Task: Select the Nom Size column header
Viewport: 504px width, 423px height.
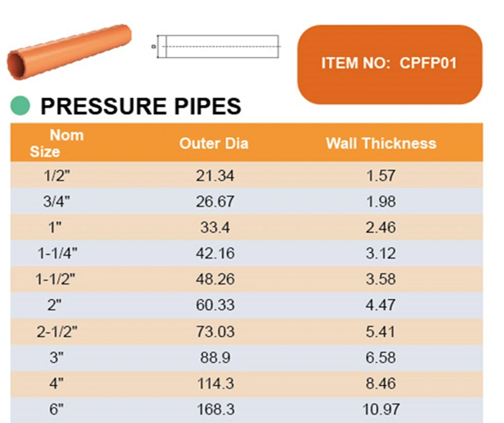Action: pyautogui.click(x=57, y=143)
